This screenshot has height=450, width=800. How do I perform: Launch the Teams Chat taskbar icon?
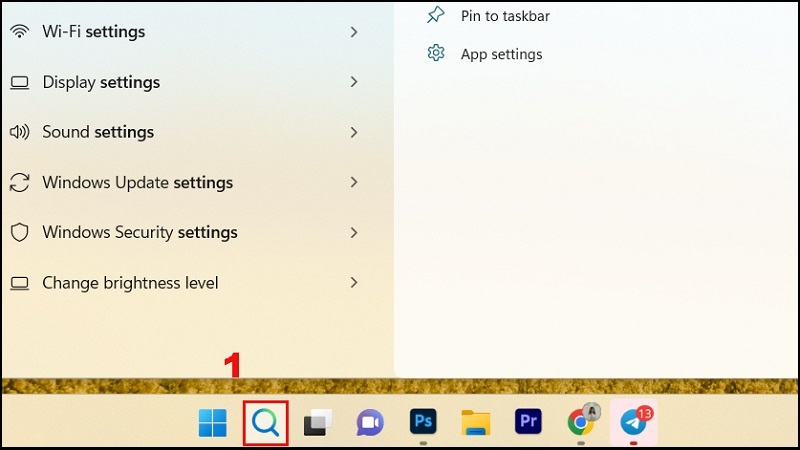(x=370, y=423)
